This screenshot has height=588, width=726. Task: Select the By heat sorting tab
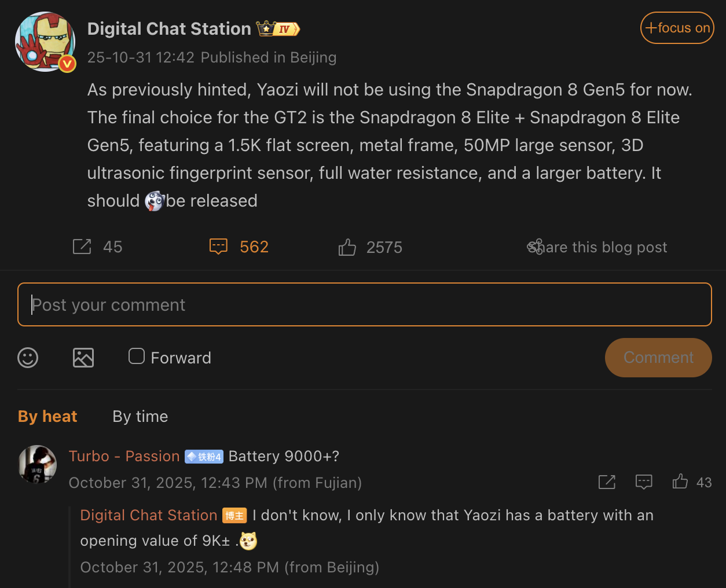(47, 416)
